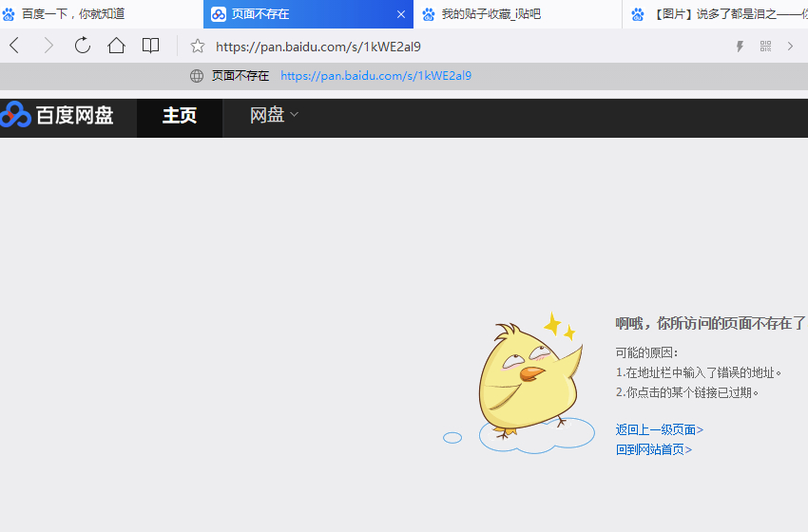The height and width of the screenshot is (532, 808).
Task: Click the globe icon beside 页面不存在
Action: point(197,76)
